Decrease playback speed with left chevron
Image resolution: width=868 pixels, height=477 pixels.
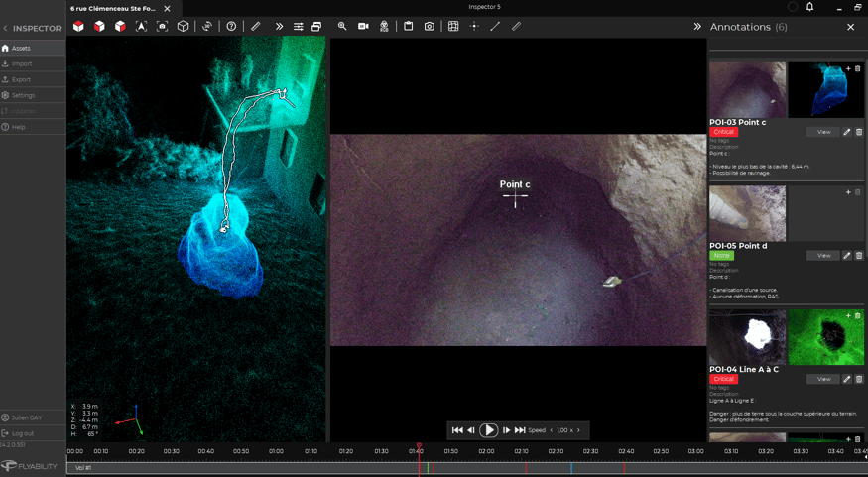(552, 430)
